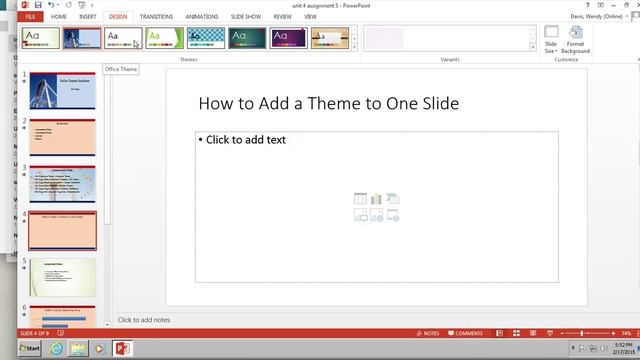Select slide 4 thumbnail in slide pane
Image resolution: width=640 pixels, height=360 pixels.
(x=62, y=231)
